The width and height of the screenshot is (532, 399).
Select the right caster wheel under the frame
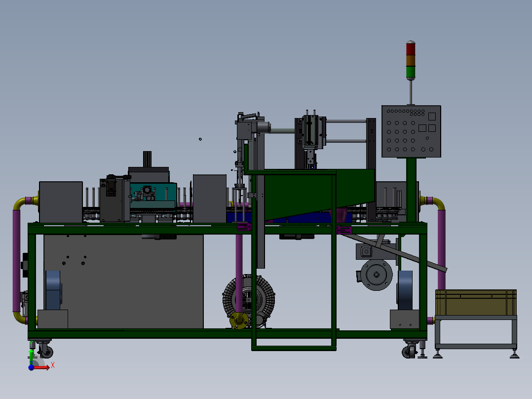(409, 352)
